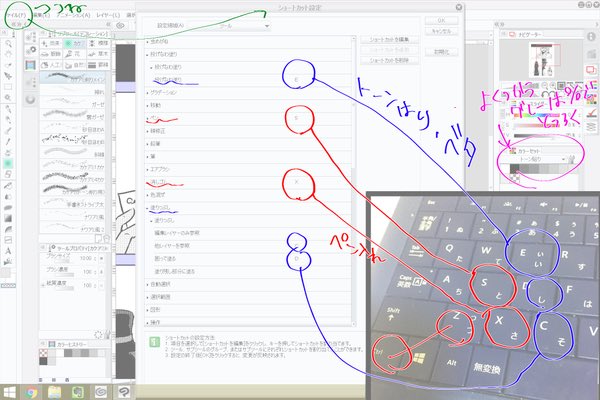Open File Explorer from taskbar
Screen dimensions: 600x400
click(x=54, y=392)
